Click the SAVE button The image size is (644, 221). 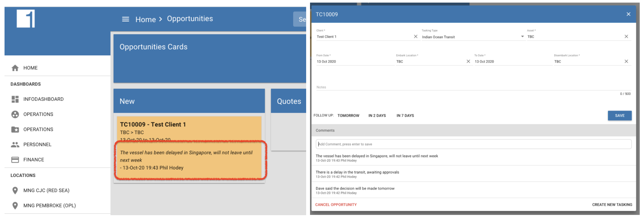click(620, 116)
